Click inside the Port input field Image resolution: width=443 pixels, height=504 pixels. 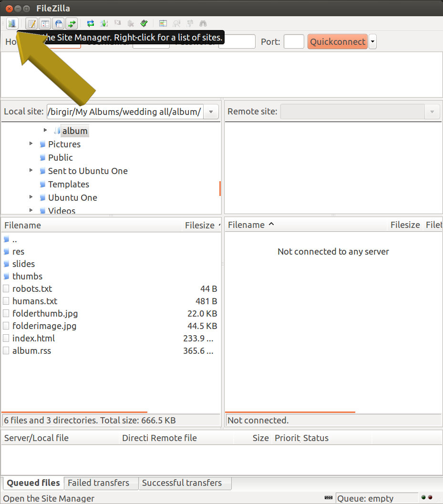(294, 41)
